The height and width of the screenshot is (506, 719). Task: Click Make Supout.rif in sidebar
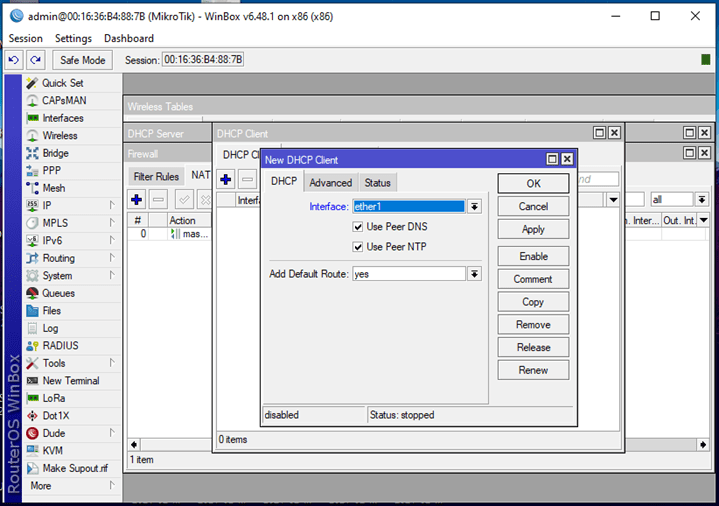(x=75, y=468)
